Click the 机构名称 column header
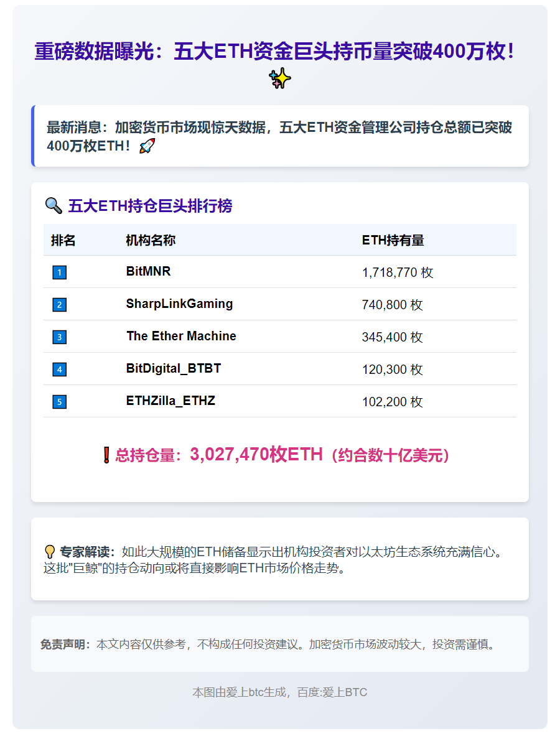Image resolution: width=560 pixels, height=749 pixels. tap(151, 240)
